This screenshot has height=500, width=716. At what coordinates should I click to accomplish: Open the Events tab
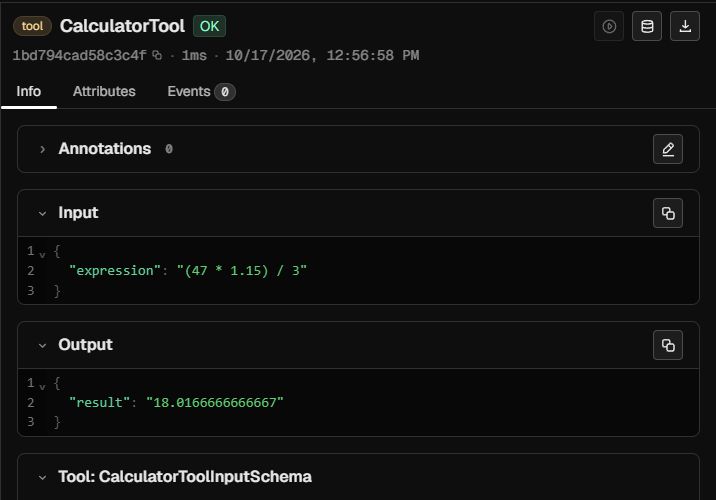tap(201, 91)
